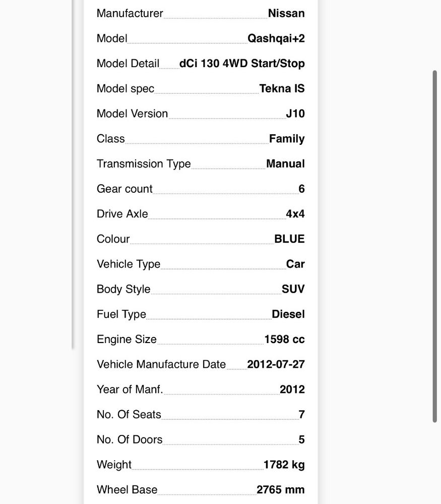The height and width of the screenshot is (504, 441).
Task: Click the 'Model Detail' label
Action: [128, 64]
